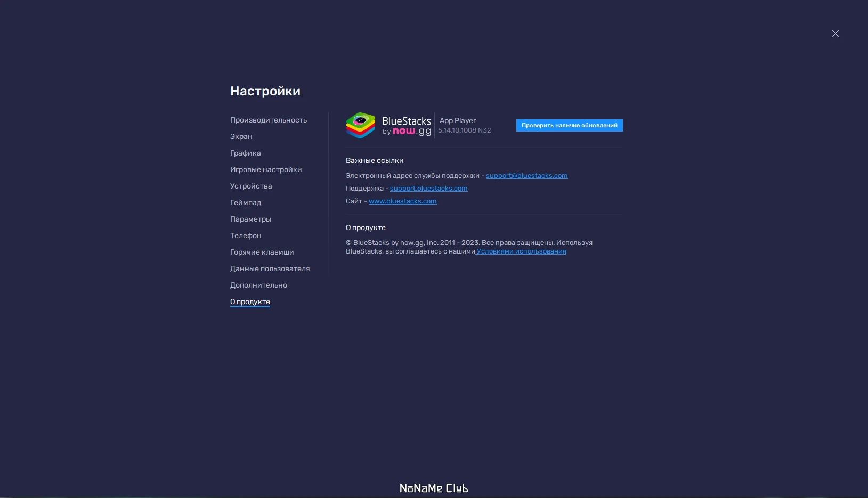
Task: Click Проверить наличие обновлений button
Action: click(x=570, y=125)
